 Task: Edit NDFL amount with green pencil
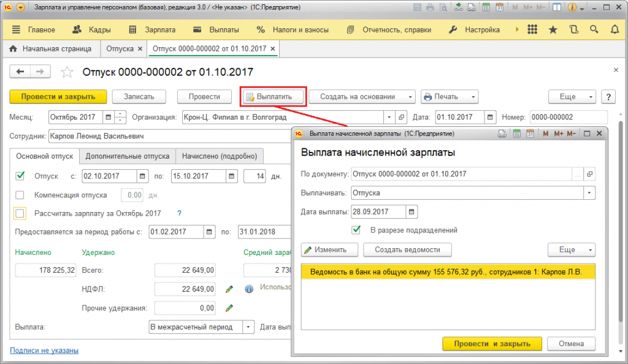tap(229, 289)
